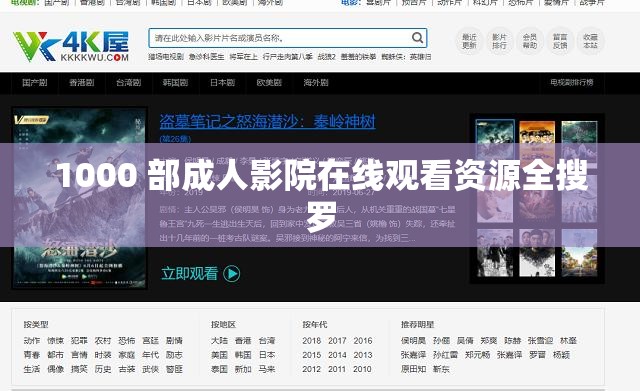Click the large 怒海潜沙 poster image
Image resolution: width=640 pixels, height=391 pixels.
click(x=80, y=198)
